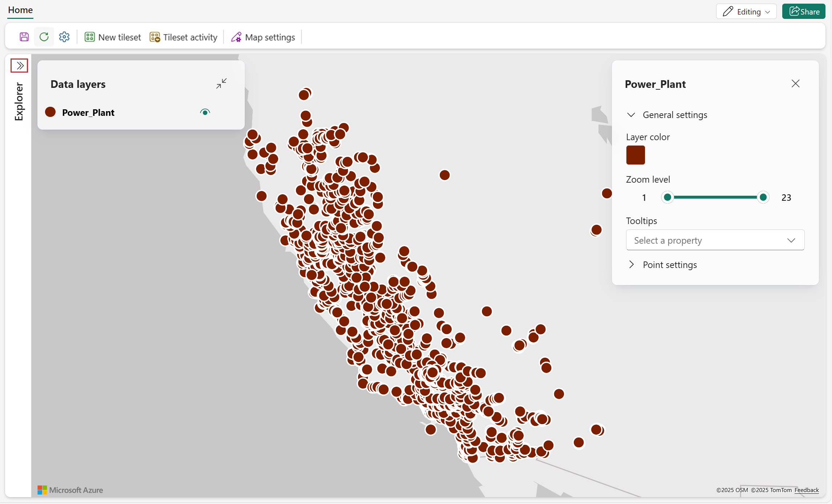Open Tileset activity
The image size is (832, 504).
(183, 37)
